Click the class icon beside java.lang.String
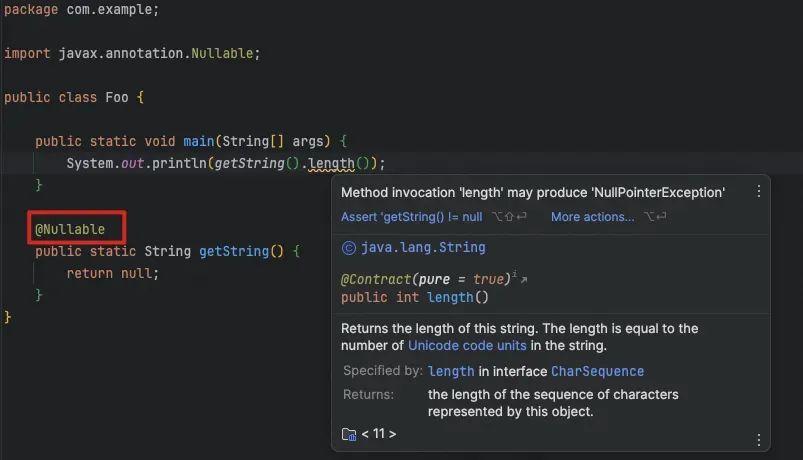This screenshot has height=460, width=803. 349,248
